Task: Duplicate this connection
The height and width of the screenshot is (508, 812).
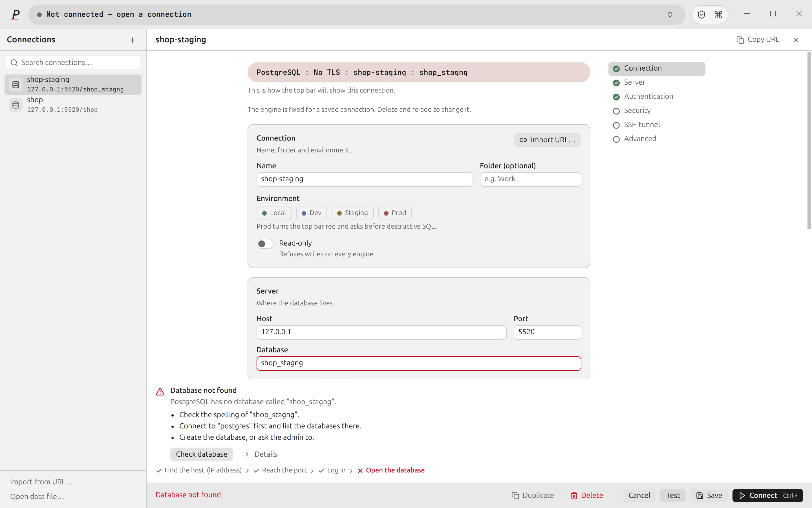Action: [x=533, y=495]
